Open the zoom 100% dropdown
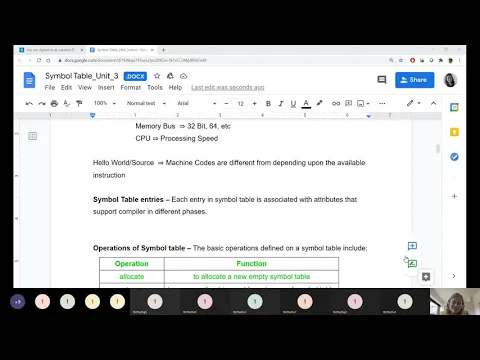Image resolution: width=480 pixels, height=360 pixels. pos(104,103)
